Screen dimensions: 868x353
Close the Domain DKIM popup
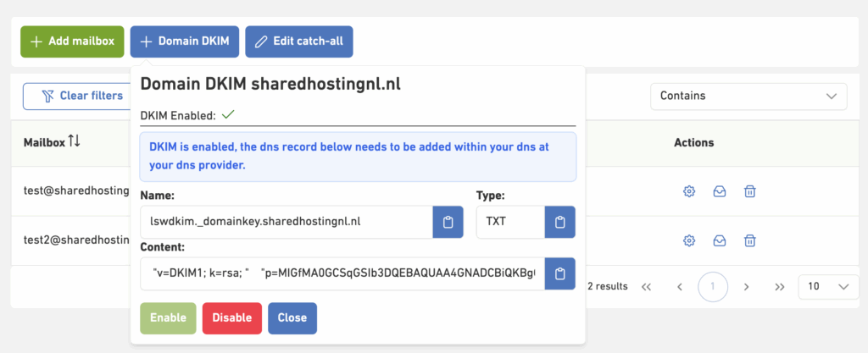[x=292, y=318]
